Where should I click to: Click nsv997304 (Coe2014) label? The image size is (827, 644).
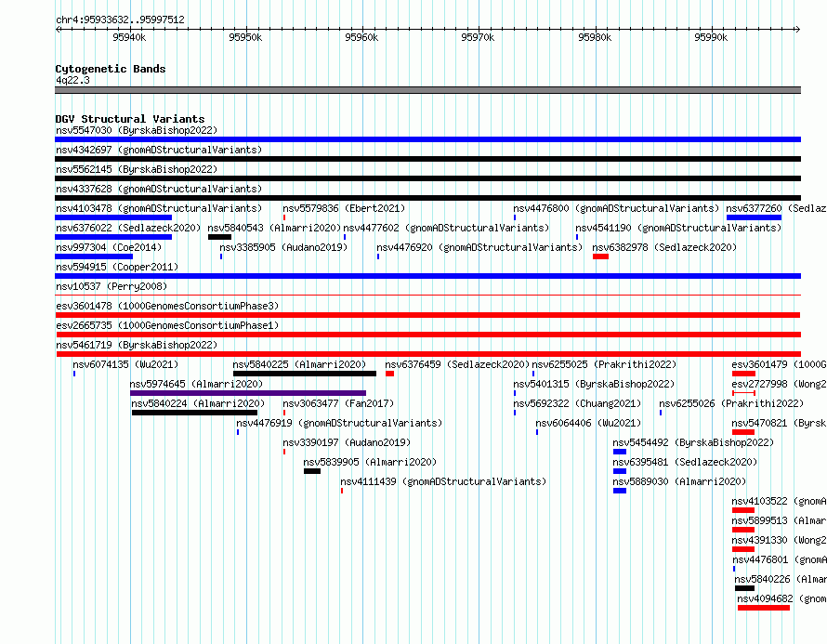109,247
